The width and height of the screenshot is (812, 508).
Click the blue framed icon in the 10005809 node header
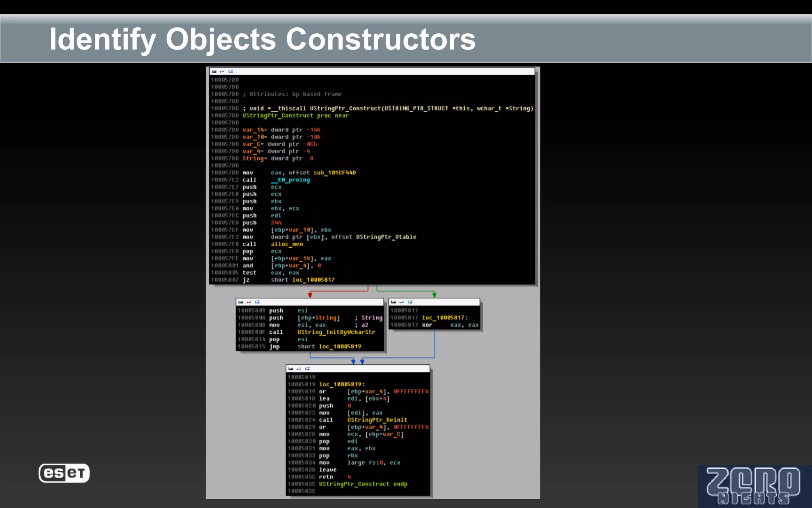(257, 302)
